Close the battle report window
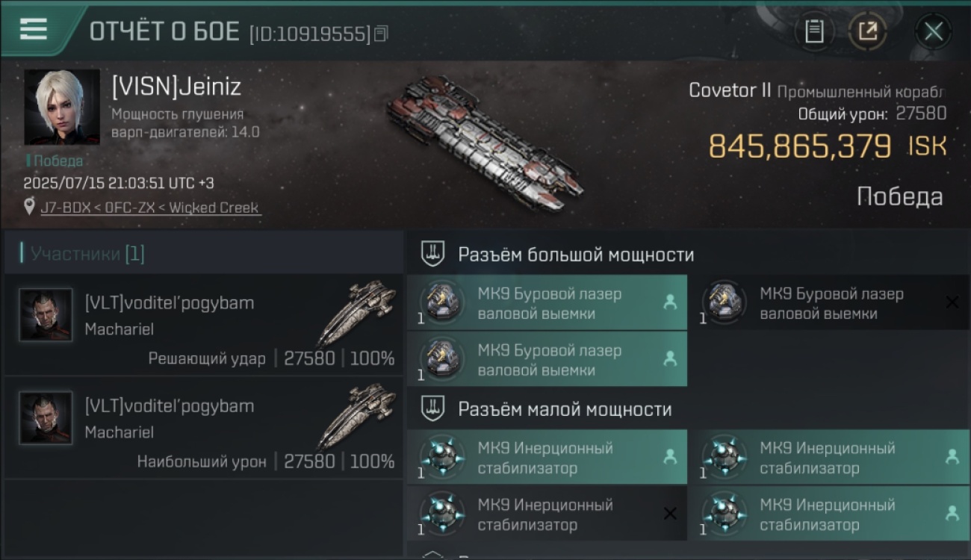Image resolution: width=971 pixels, height=560 pixels. pyautogui.click(x=933, y=31)
